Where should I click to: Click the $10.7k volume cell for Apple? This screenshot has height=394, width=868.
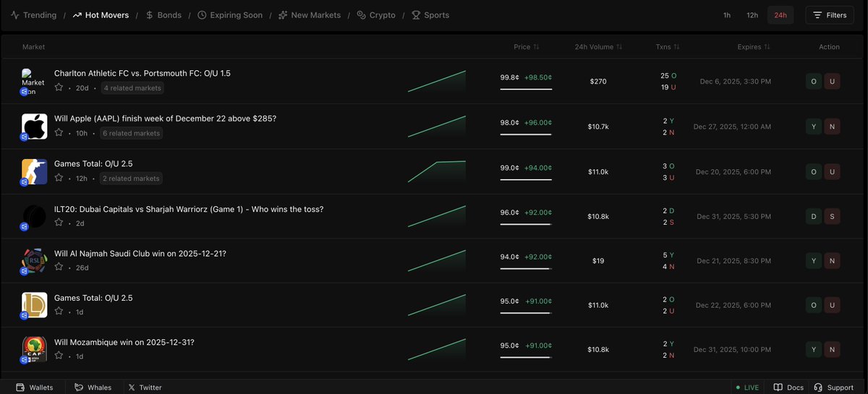[x=598, y=127]
